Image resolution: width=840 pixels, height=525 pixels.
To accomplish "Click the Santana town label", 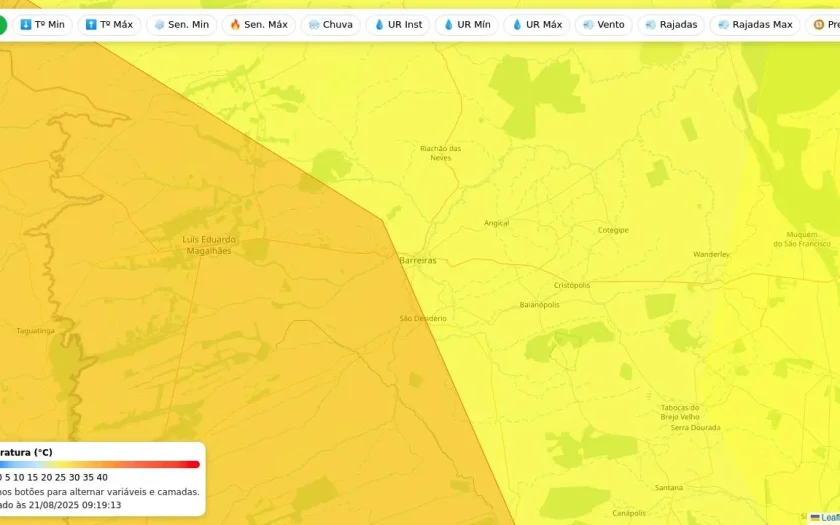I will pyautogui.click(x=669, y=488).
